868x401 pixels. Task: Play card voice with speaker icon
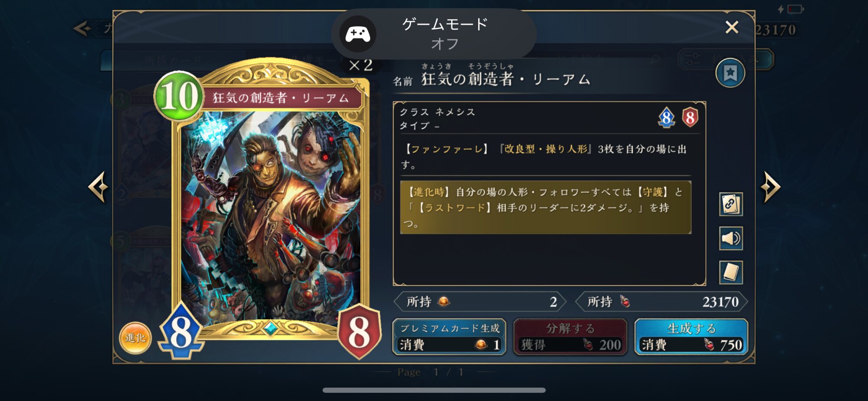(730, 238)
